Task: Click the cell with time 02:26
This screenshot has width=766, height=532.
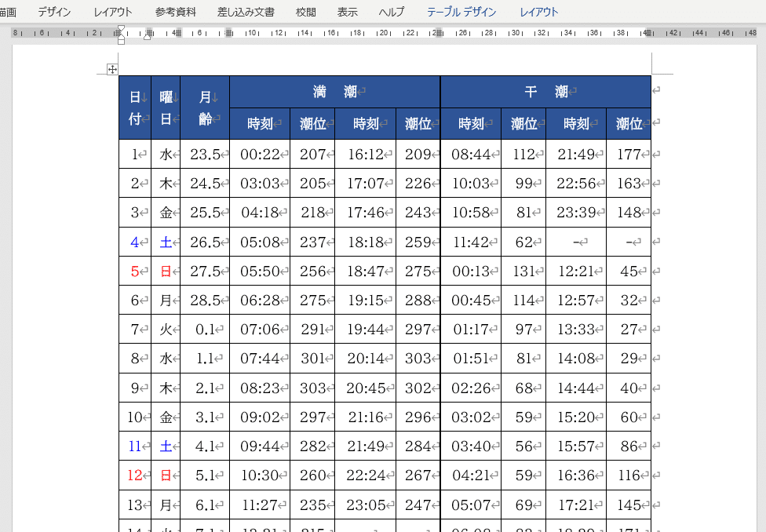Action: click(471, 388)
